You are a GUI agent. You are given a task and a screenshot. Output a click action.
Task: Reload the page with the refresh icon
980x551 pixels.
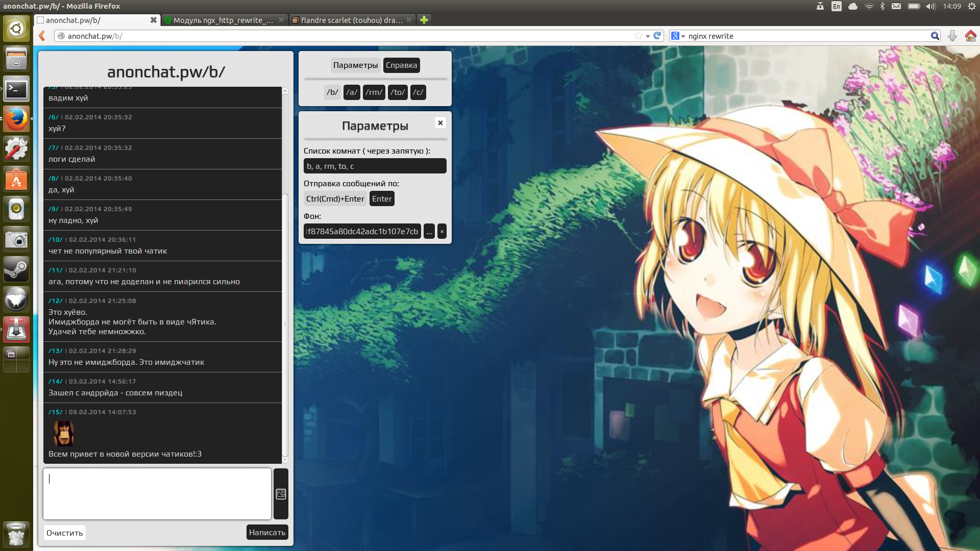[x=657, y=36]
